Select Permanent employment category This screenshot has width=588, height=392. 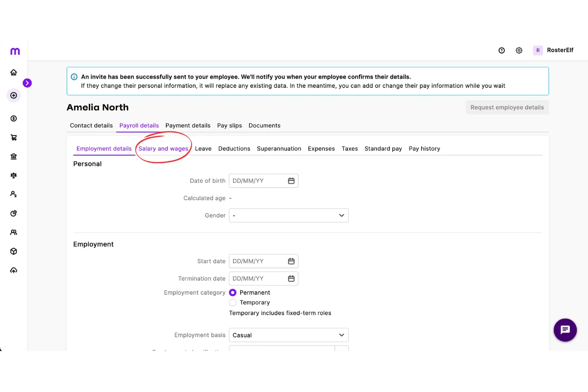(x=233, y=293)
